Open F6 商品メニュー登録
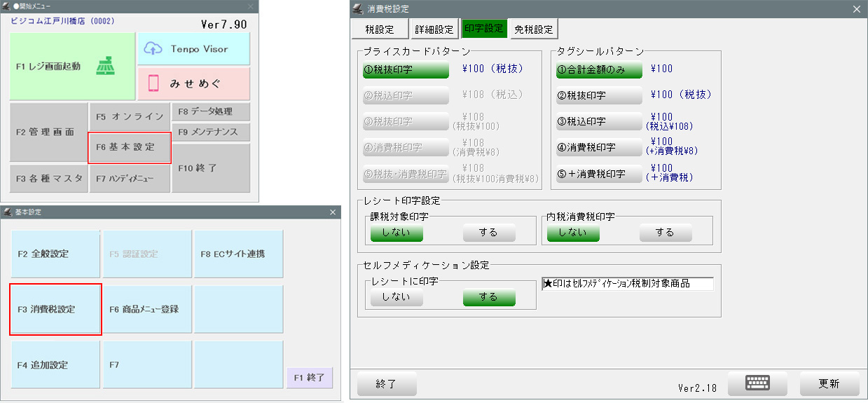The image size is (868, 403). 147,309
